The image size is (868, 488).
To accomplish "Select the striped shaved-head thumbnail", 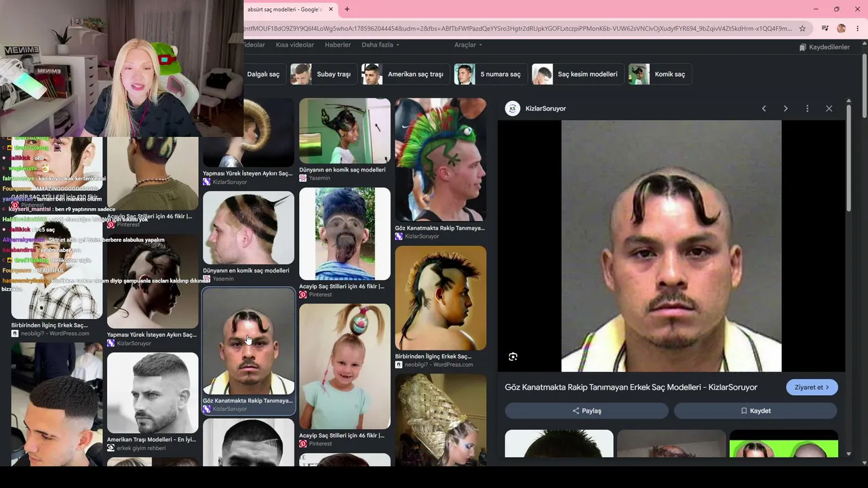I will click(x=248, y=228).
